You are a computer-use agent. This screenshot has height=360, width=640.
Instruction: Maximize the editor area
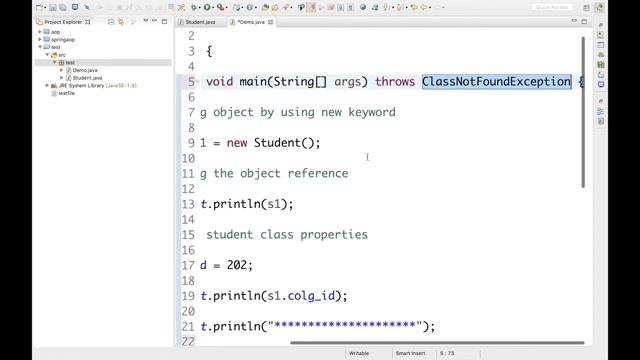(x=584, y=21)
